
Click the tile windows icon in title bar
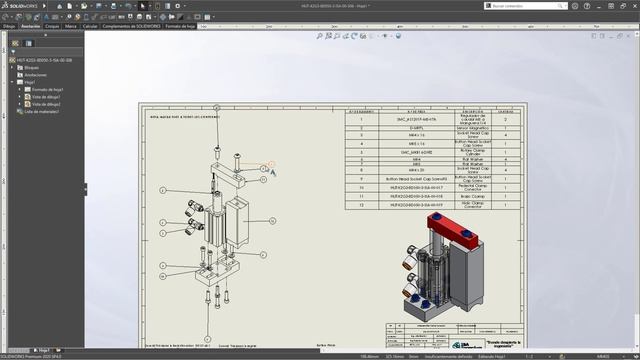click(611, 6)
